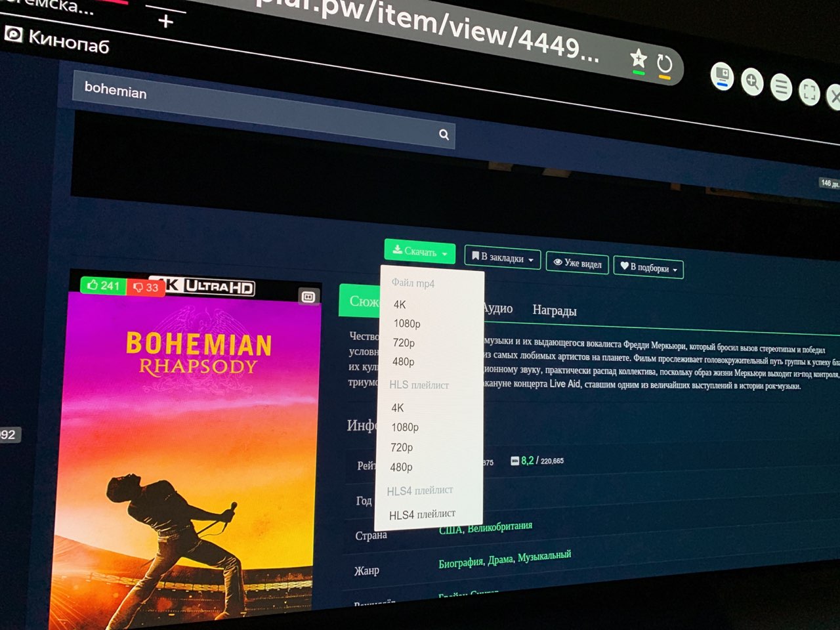840x630 pixels.
Task: Choose 720p under 'HLS плейлист'
Action: [x=402, y=448]
